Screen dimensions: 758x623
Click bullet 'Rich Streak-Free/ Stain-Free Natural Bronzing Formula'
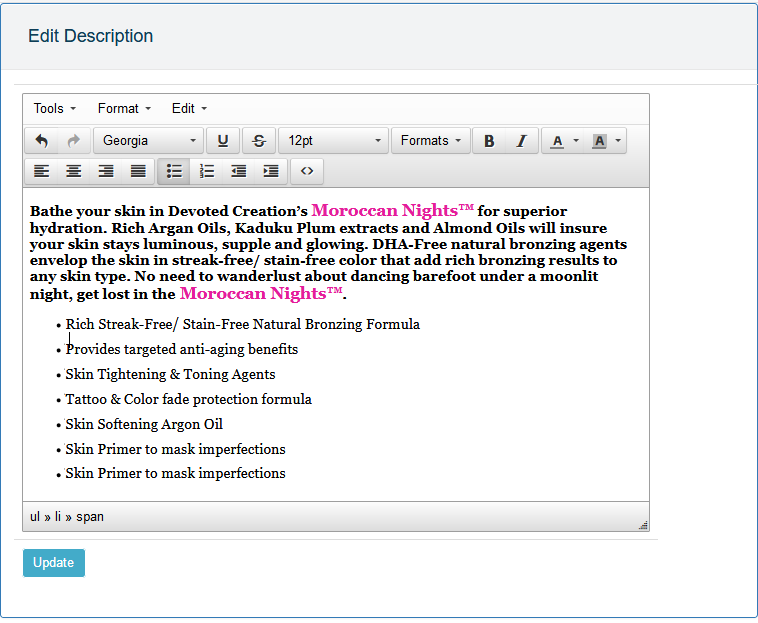(243, 324)
